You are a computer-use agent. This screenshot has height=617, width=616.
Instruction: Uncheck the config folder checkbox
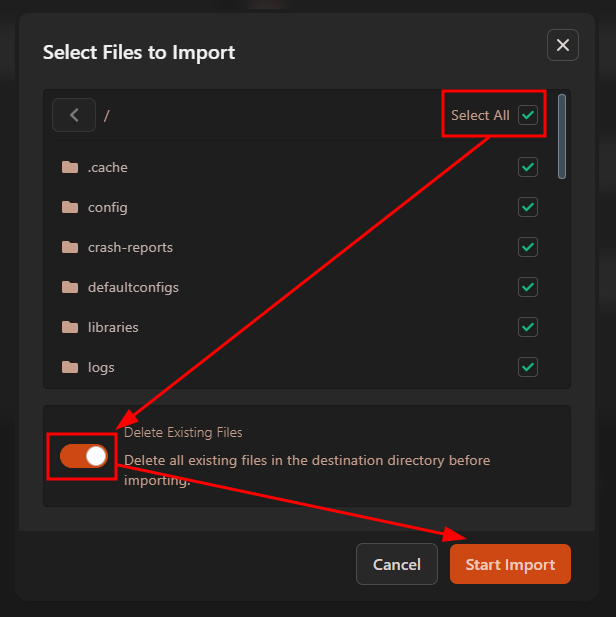(x=528, y=207)
